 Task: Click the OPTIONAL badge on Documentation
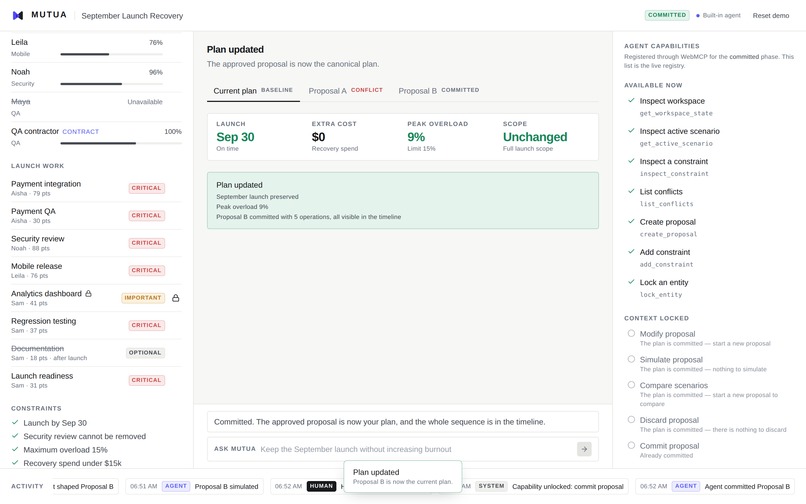click(145, 353)
